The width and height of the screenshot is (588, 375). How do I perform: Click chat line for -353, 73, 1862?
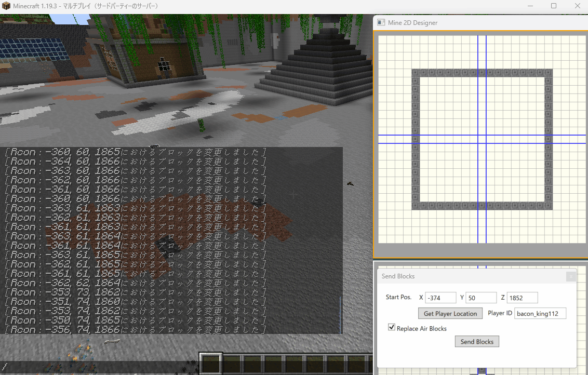[135, 292]
